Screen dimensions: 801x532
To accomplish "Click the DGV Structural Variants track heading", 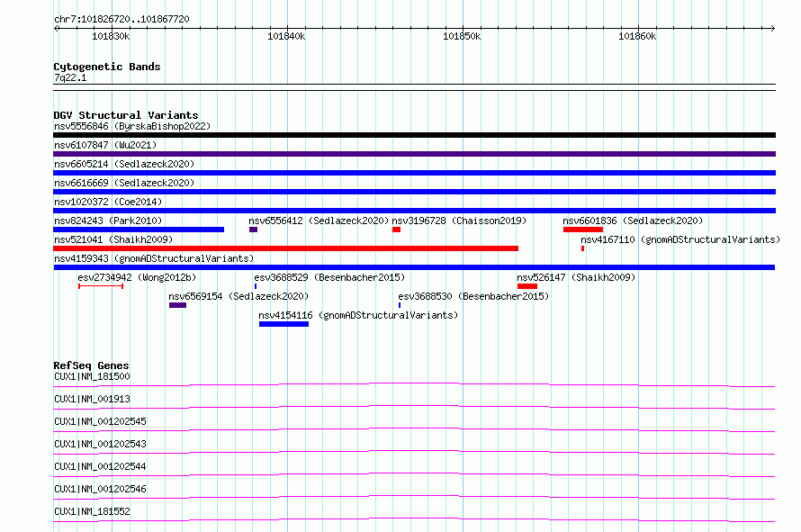I will tap(126, 115).
